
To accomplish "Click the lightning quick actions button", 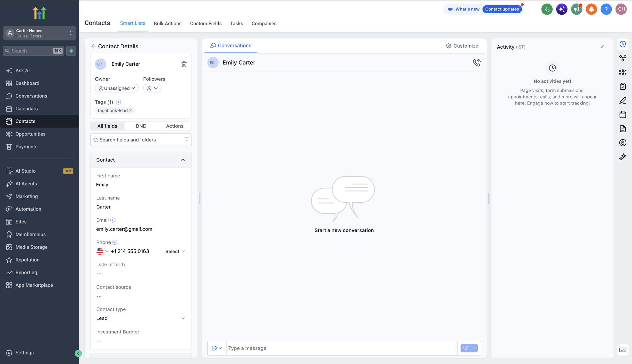I will 71,51.
